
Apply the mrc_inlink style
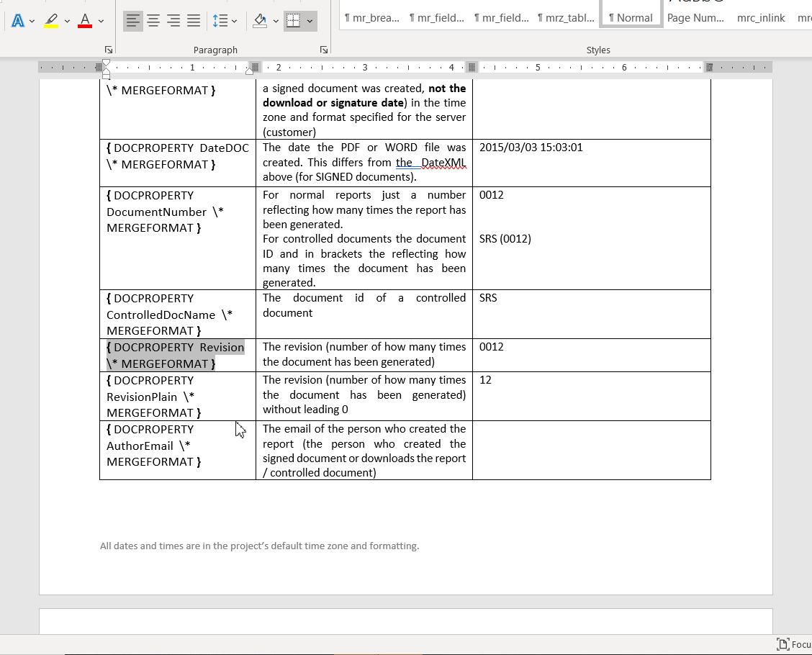coord(761,18)
